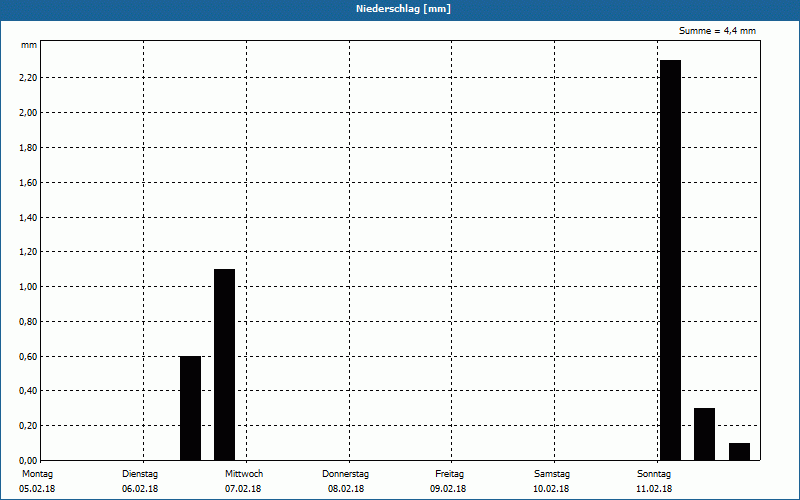Viewport: 800px width, 500px height.
Task: Click the mm unit label on y-axis
Action: pos(29,45)
